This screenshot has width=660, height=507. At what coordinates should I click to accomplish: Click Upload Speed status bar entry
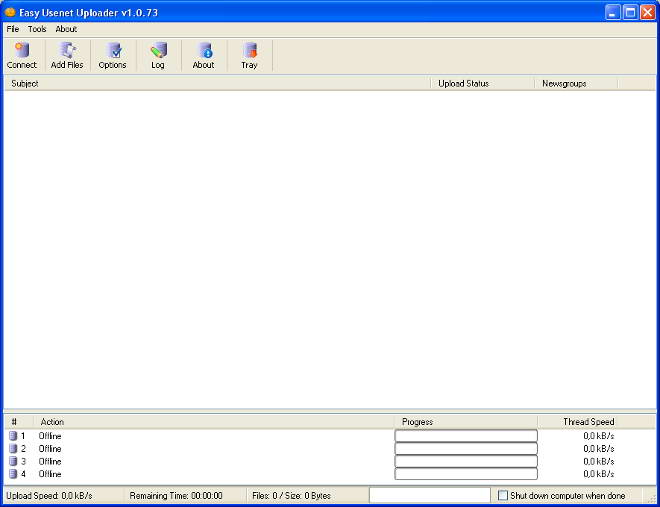49,496
